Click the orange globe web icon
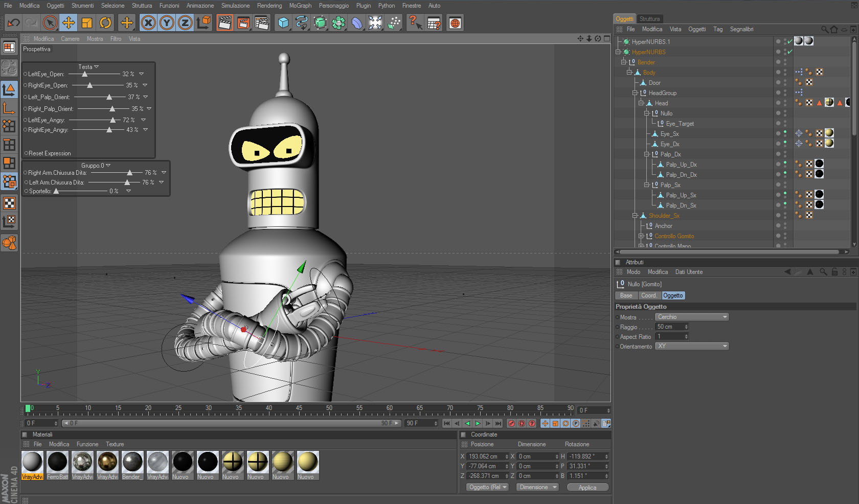The width and height of the screenshot is (859, 504). coord(455,23)
